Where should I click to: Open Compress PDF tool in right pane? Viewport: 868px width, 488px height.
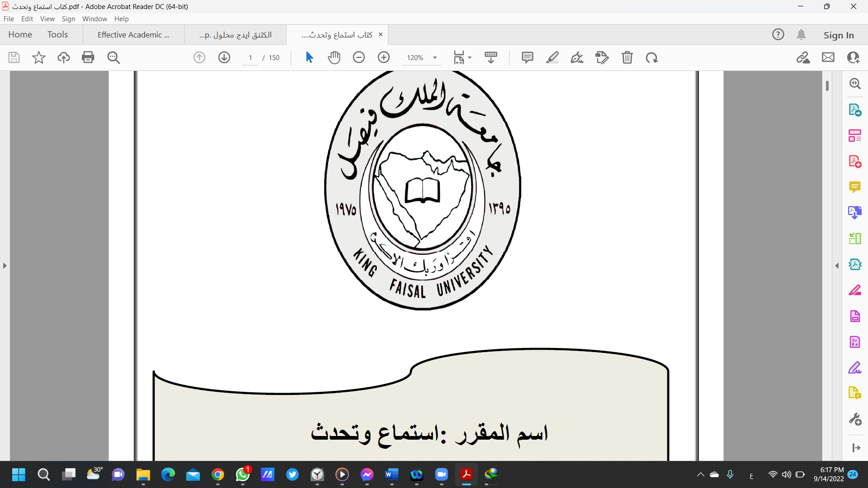click(x=855, y=264)
